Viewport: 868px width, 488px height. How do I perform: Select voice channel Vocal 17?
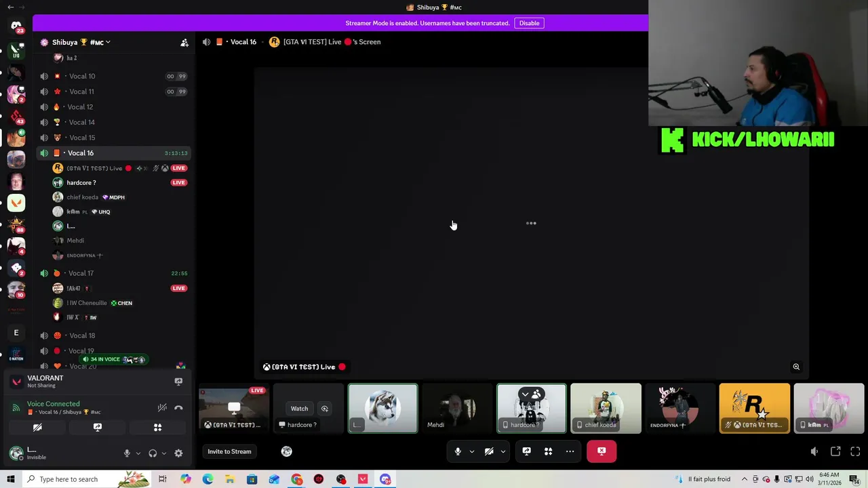115,273
